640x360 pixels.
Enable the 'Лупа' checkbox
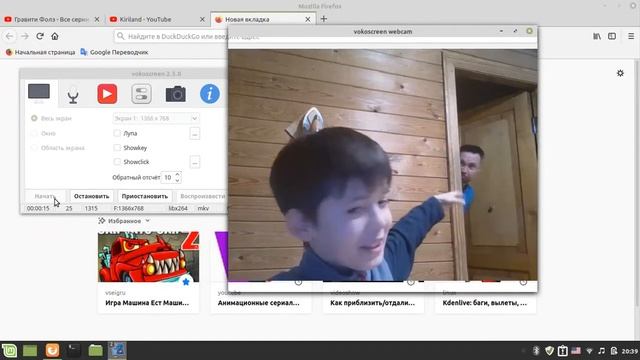tap(117, 133)
